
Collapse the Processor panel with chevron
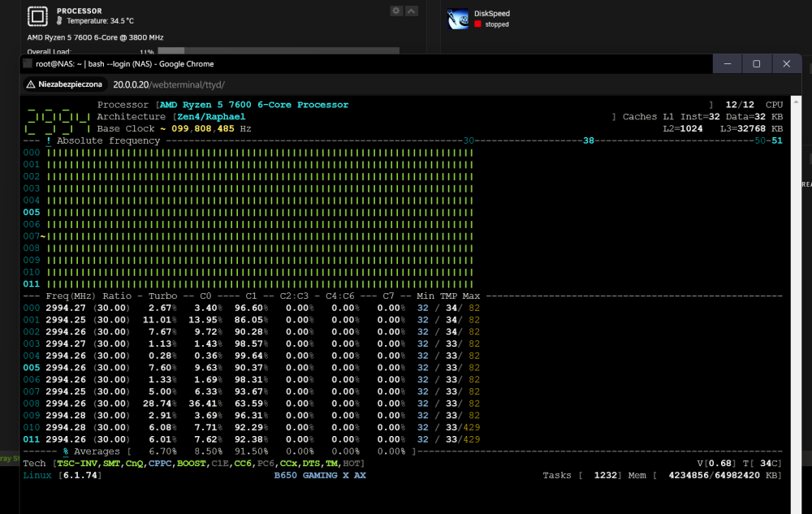412,11
